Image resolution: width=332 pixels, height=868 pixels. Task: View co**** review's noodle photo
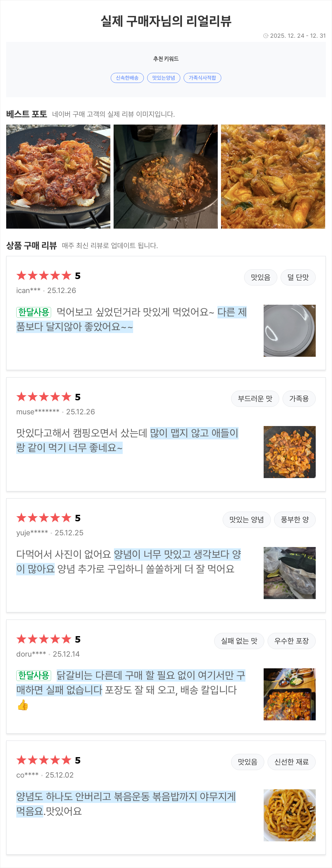click(289, 815)
